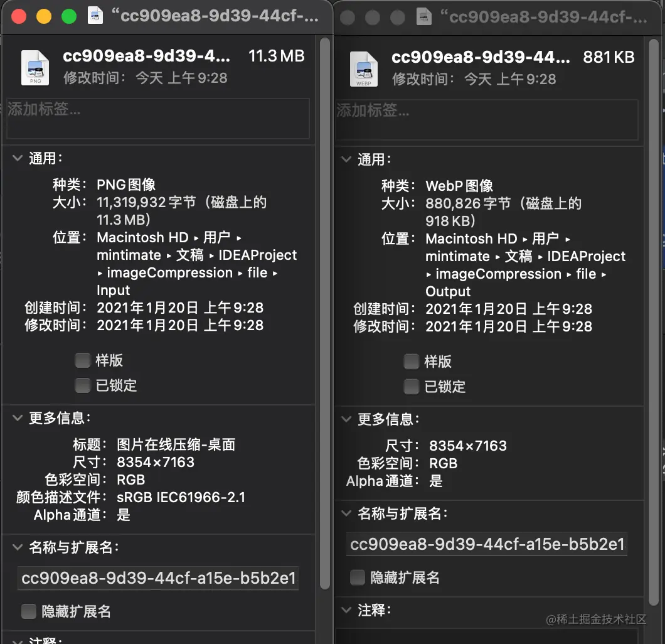Select the PNG badge on the left file preview
Image resolution: width=665 pixels, height=644 pixels.
coord(35,80)
